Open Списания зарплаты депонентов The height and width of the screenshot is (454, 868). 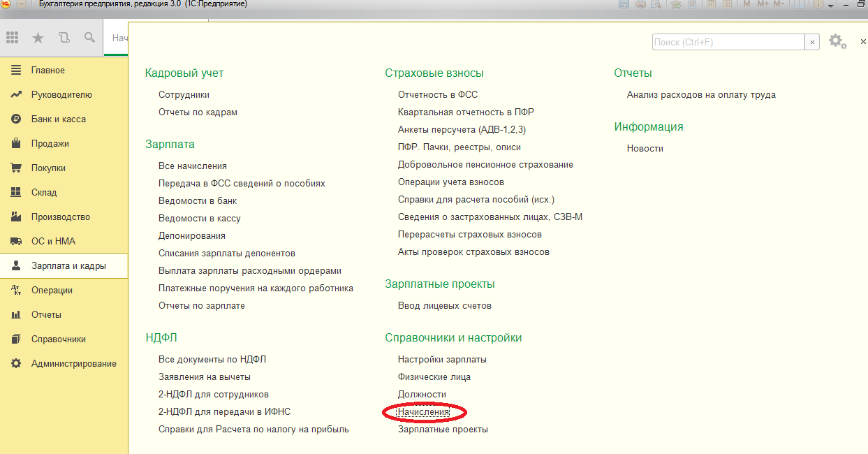click(227, 254)
